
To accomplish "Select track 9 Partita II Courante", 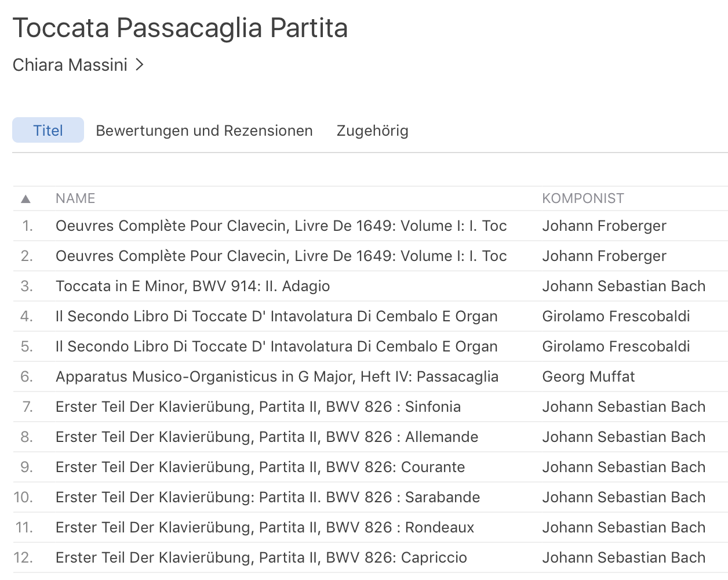I will (260, 467).
